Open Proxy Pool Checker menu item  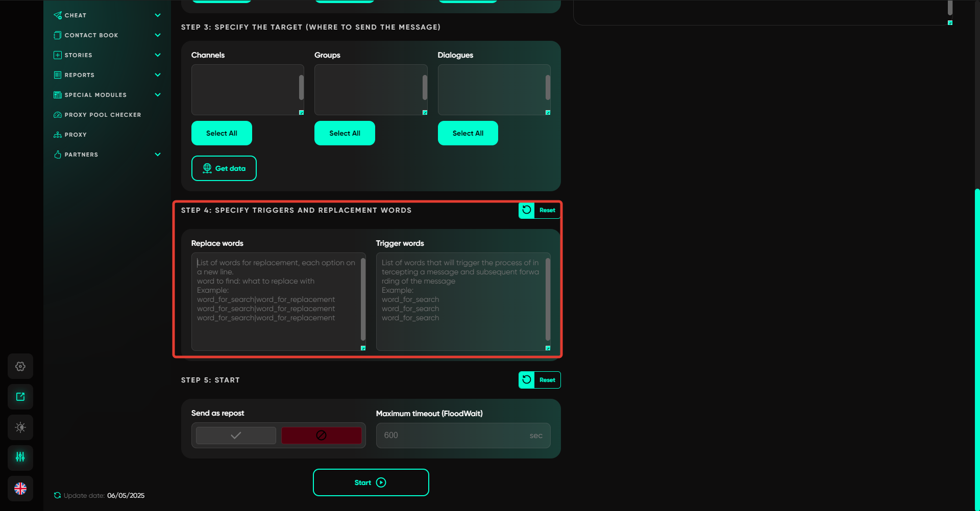[103, 115]
